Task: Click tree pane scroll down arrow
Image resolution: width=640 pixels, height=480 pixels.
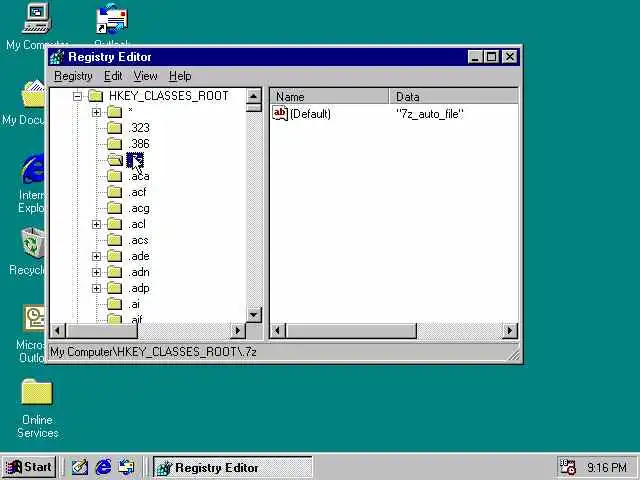Action: pyautogui.click(x=253, y=315)
